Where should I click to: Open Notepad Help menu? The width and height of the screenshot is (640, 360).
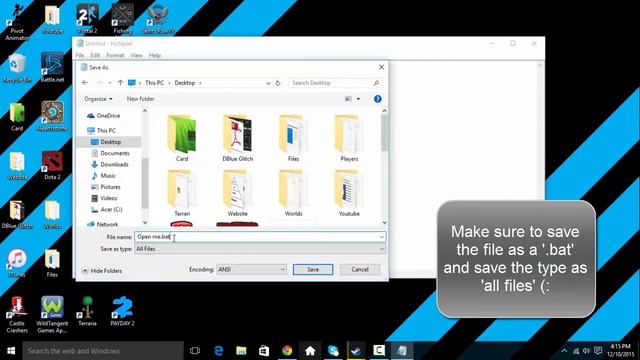[x=155, y=55]
